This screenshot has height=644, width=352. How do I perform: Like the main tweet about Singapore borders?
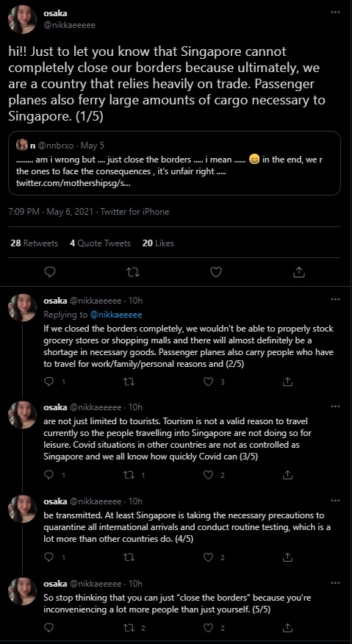216,271
